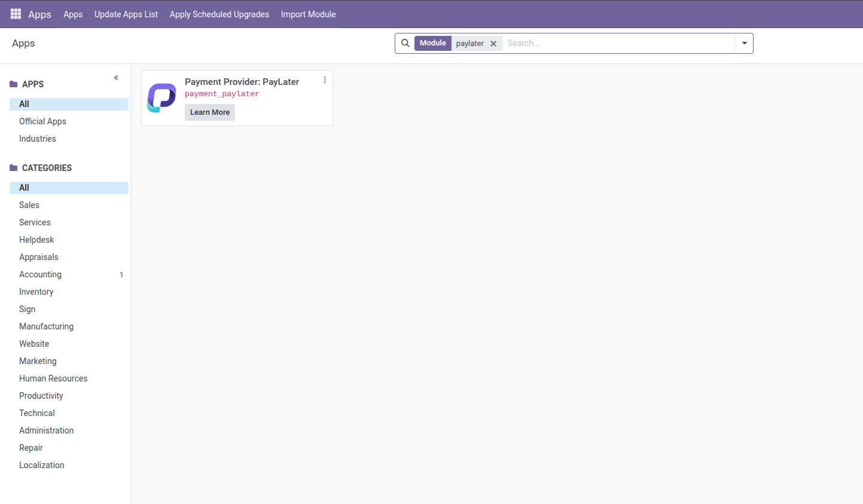Click the Apps brand title in navbar
The image size is (863, 504).
click(39, 14)
